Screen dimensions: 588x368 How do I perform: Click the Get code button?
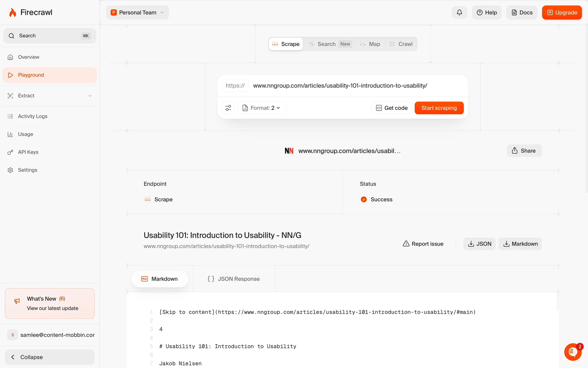tap(392, 108)
